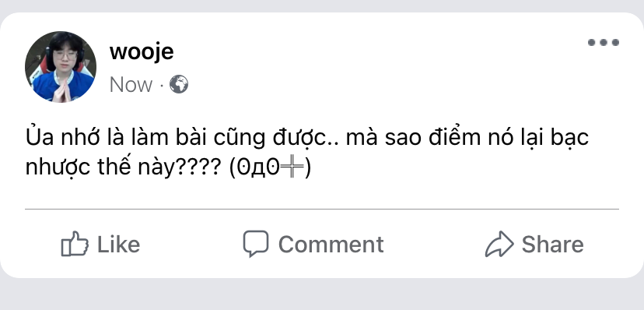Open the three-dots post options menu
Viewport: 644px width, 310px height.
tap(603, 42)
